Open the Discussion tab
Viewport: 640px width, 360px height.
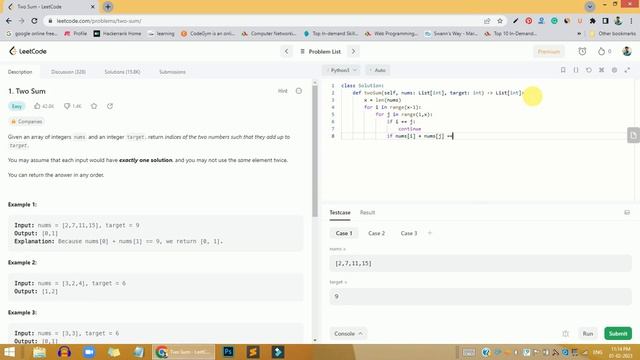coord(68,72)
